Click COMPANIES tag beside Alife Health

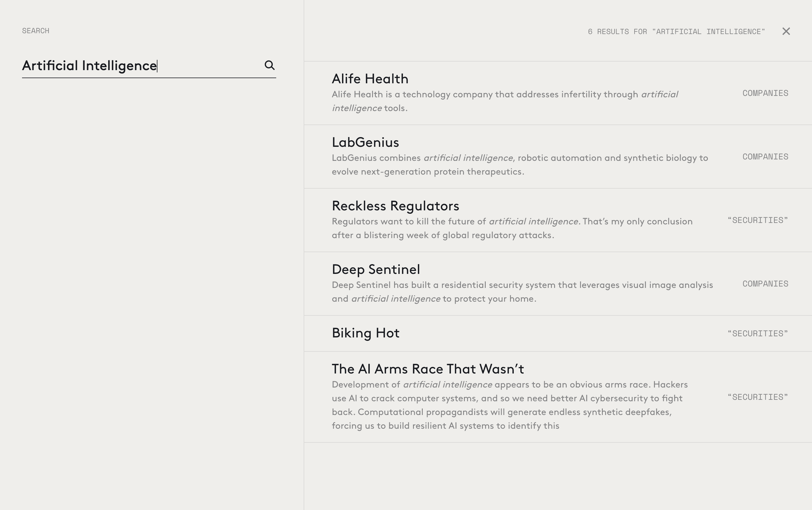coord(765,93)
